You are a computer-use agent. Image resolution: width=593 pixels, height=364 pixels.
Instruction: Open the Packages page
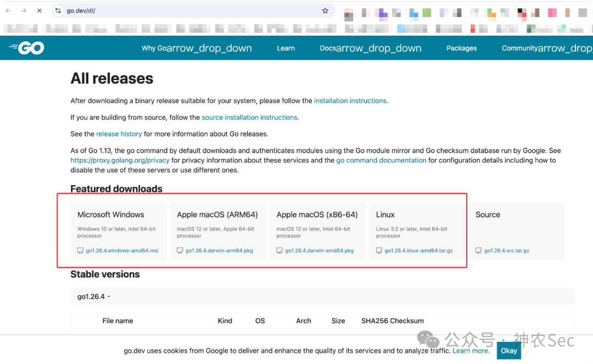(x=461, y=48)
